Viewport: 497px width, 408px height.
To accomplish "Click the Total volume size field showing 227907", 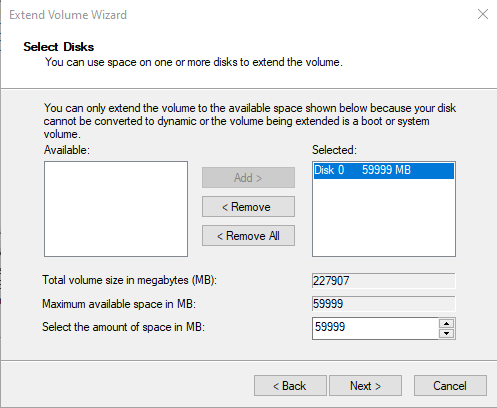I will 383,281.
